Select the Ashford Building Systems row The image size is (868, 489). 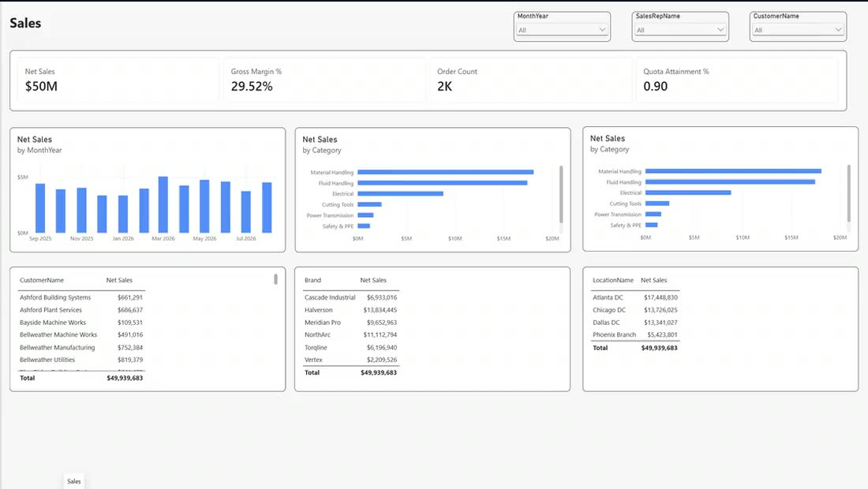pyautogui.click(x=81, y=297)
